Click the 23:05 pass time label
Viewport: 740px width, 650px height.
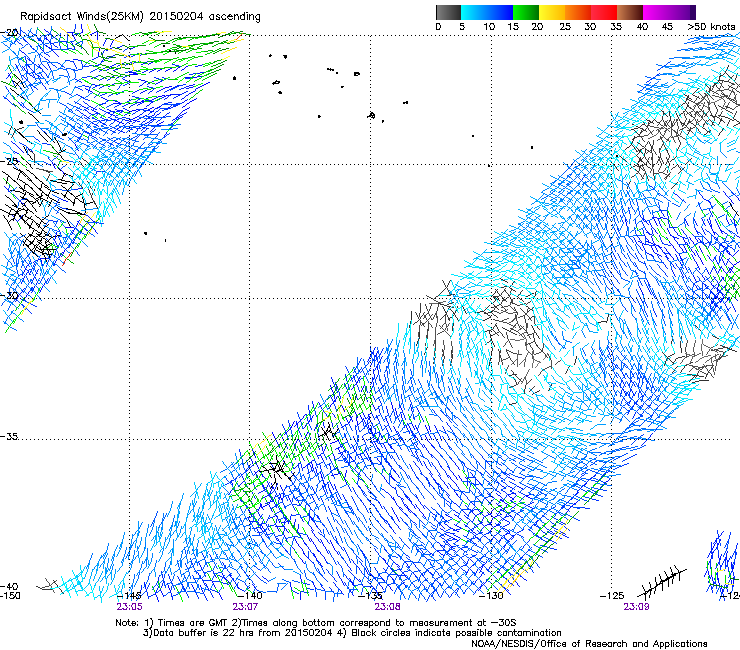pos(129,607)
